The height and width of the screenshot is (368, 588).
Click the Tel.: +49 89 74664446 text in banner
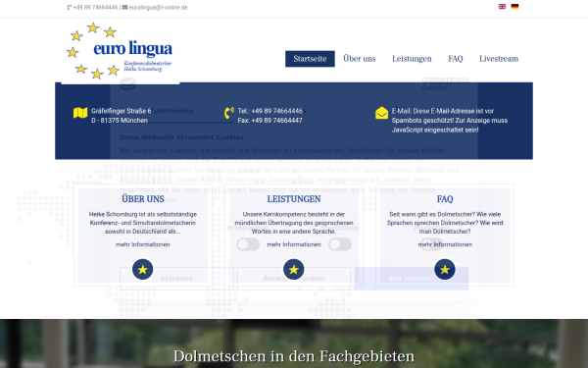click(x=270, y=111)
